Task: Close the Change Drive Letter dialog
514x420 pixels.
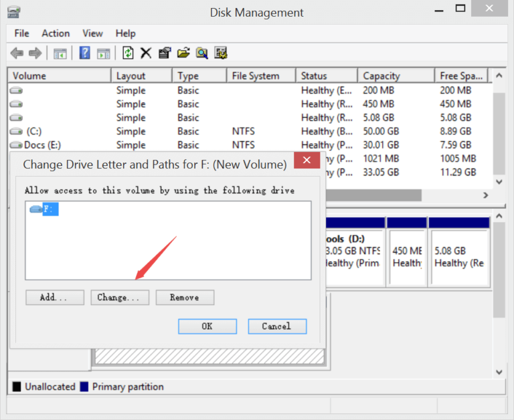Action: point(307,161)
